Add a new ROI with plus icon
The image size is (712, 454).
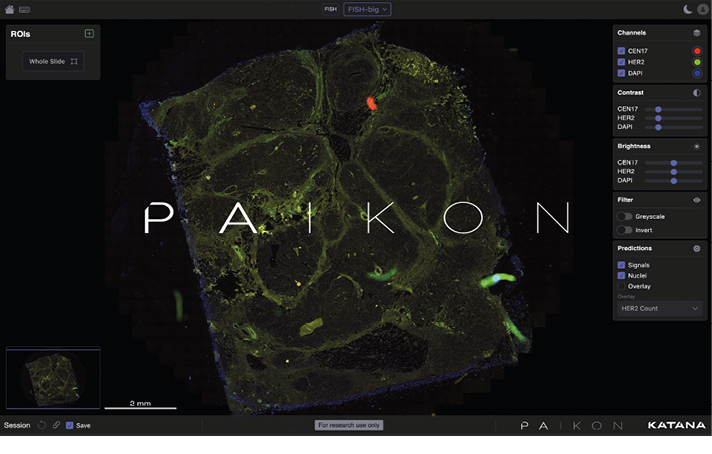89,34
